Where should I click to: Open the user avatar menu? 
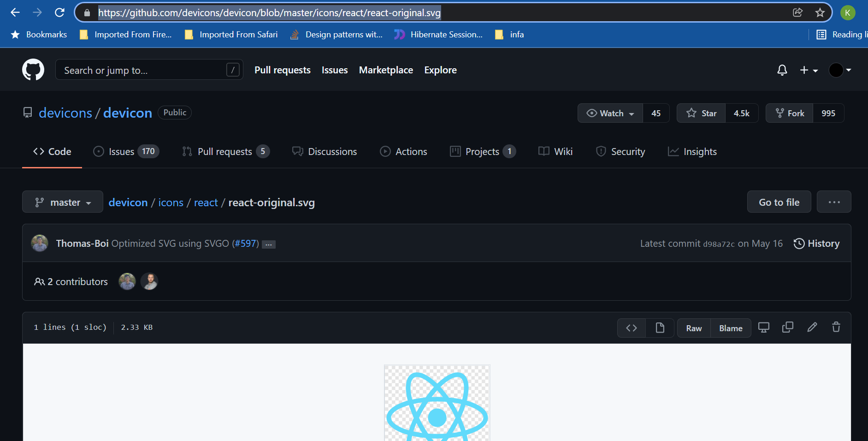click(840, 70)
